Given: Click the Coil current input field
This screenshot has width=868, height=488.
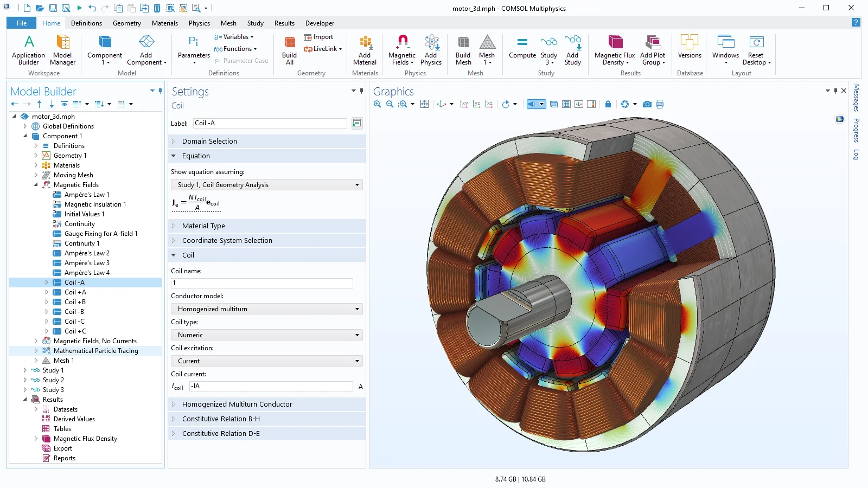Looking at the screenshot, I should click(x=271, y=386).
